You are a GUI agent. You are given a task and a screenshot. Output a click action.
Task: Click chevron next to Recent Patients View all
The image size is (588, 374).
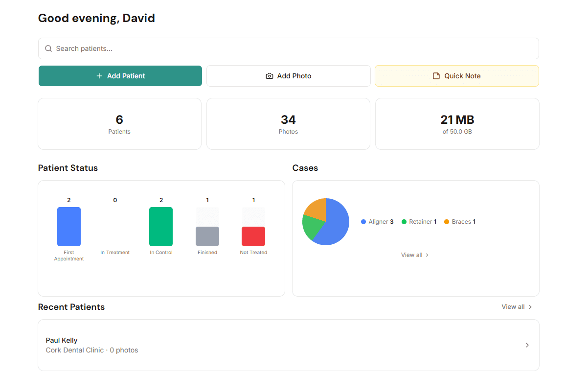point(530,307)
